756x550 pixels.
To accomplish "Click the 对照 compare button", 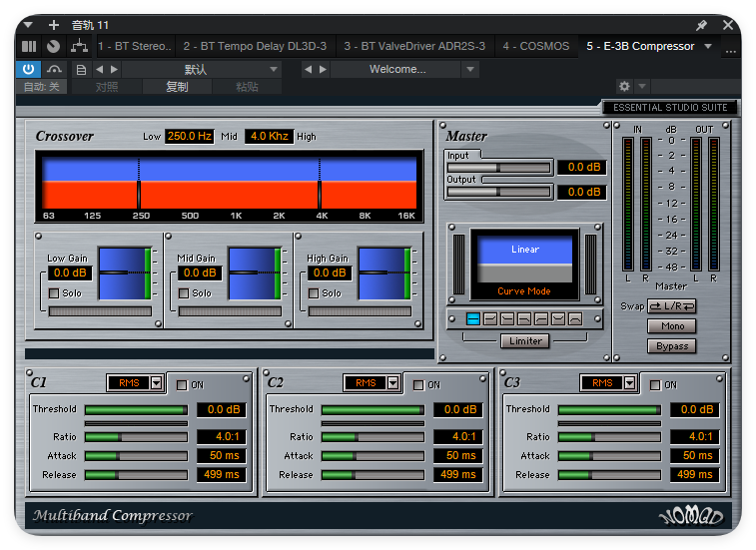I will 107,87.
